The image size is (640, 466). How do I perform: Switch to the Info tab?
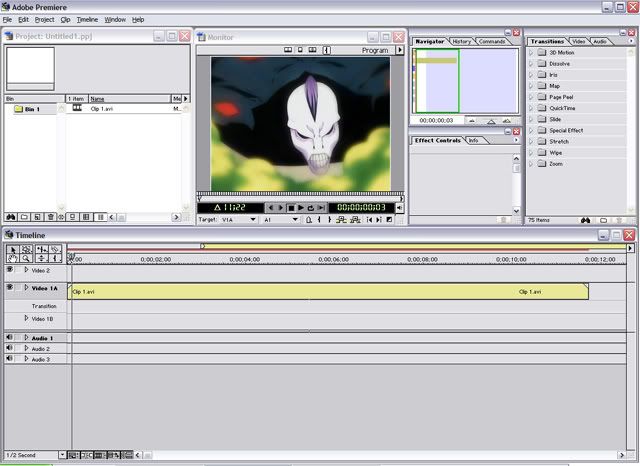(x=473, y=140)
